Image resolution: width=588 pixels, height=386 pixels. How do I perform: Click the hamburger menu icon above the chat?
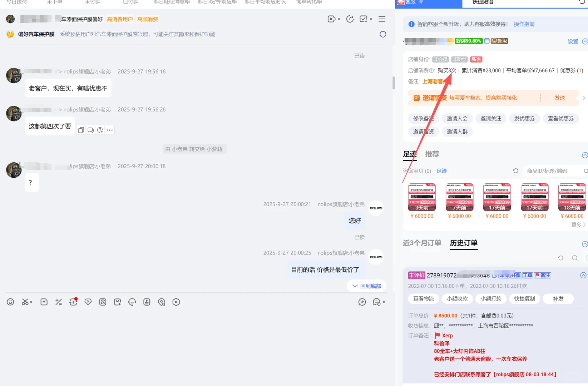tap(382, 19)
